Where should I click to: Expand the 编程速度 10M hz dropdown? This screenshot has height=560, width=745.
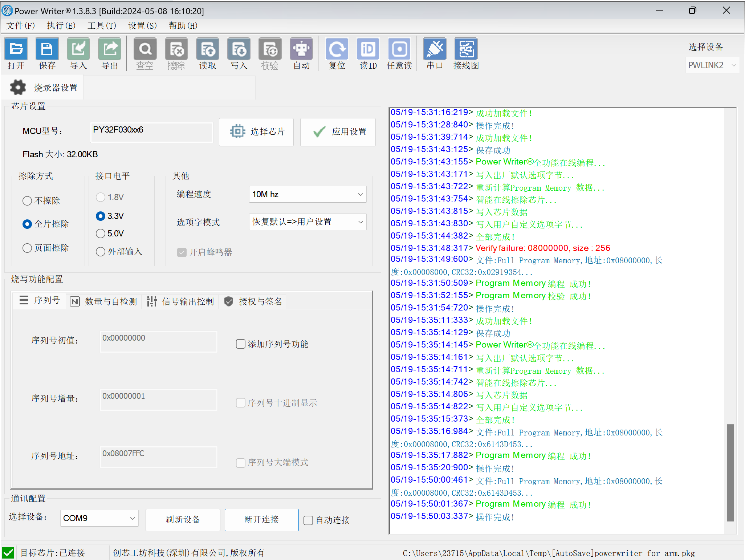(x=308, y=194)
